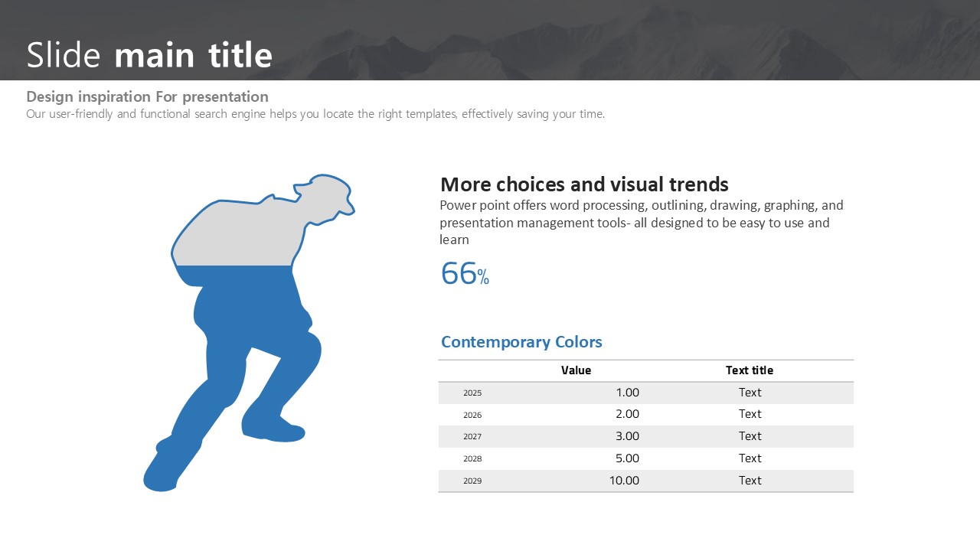Viewport: 980px width, 551px height.
Task: Click the 5.00 value cell
Action: (627, 458)
